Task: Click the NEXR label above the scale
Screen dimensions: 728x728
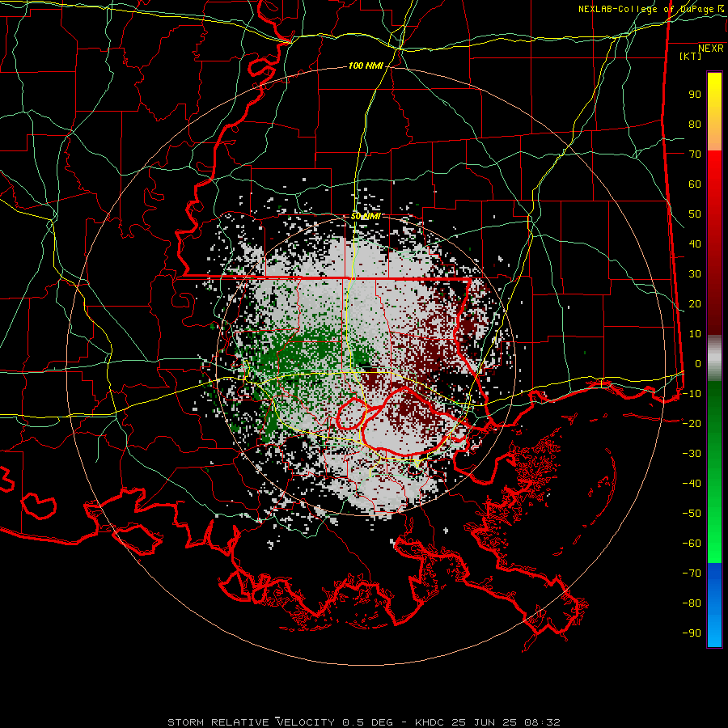Action: [x=710, y=49]
